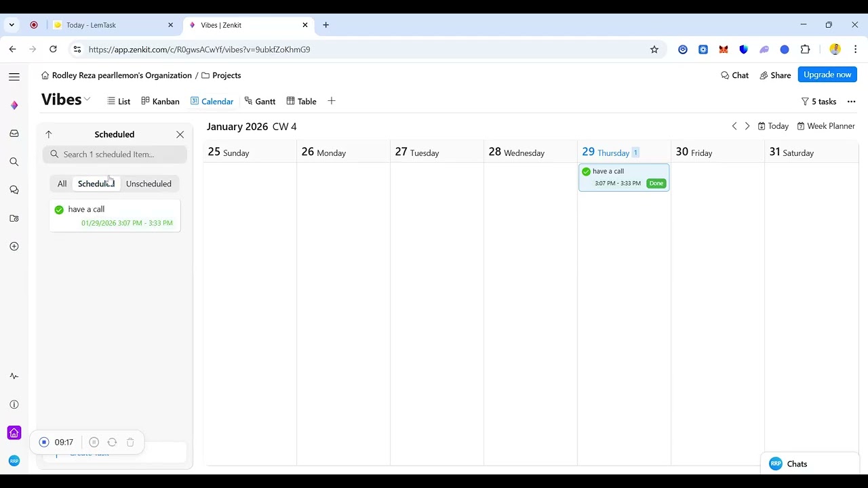The image size is (868, 488).
Task: Click the Done badge on the calendar event
Action: tap(656, 183)
